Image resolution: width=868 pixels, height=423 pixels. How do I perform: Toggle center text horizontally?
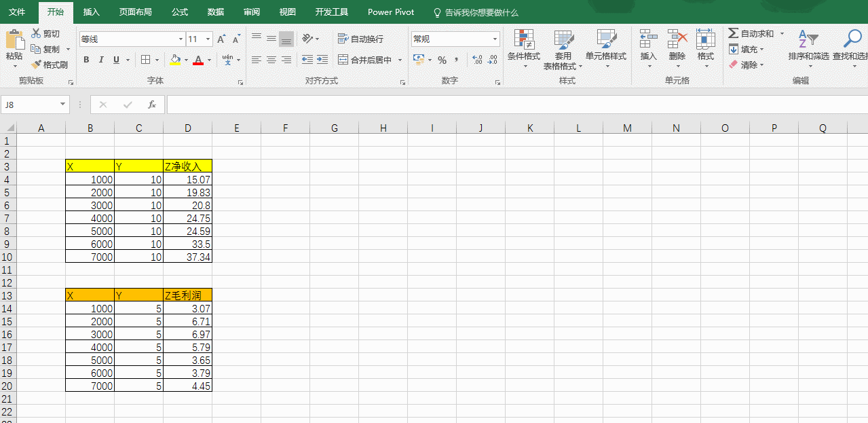pos(271,60)
